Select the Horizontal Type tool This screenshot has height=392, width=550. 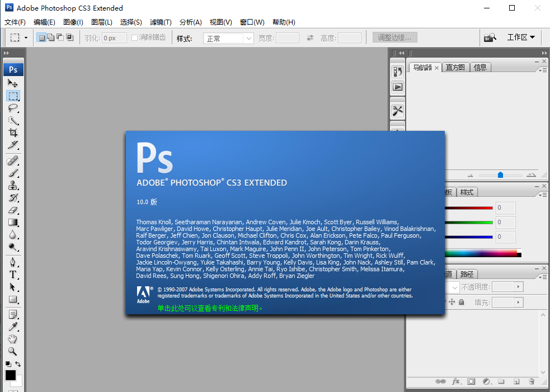tap(13, 275)
